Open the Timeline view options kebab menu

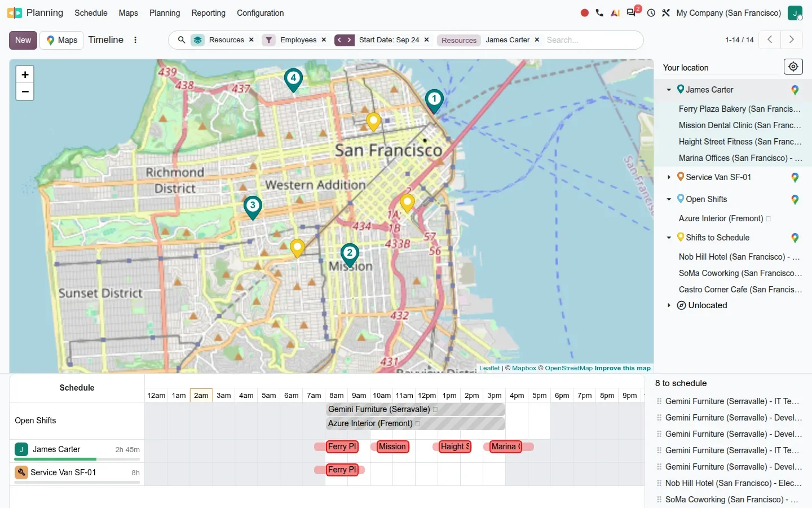click(135, 40)
